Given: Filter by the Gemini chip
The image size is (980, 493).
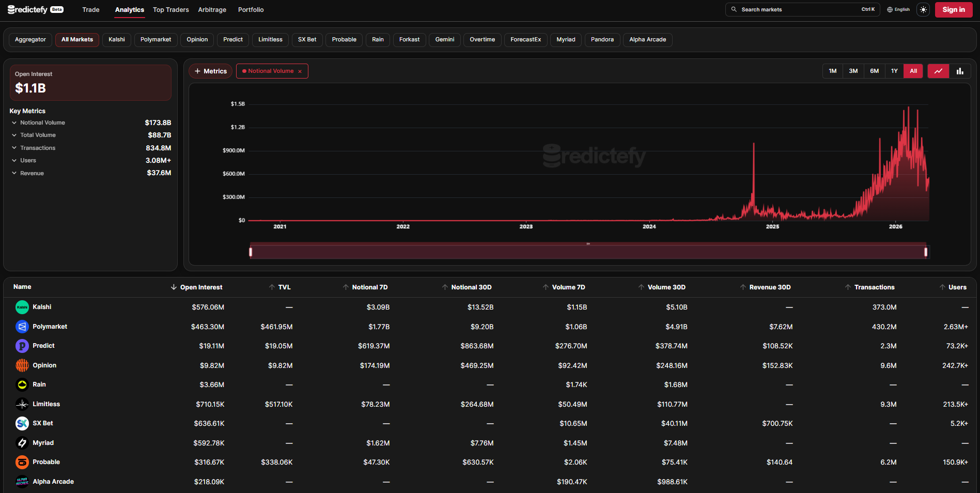Looking at the screenshot, I should (x=445, y=40).
